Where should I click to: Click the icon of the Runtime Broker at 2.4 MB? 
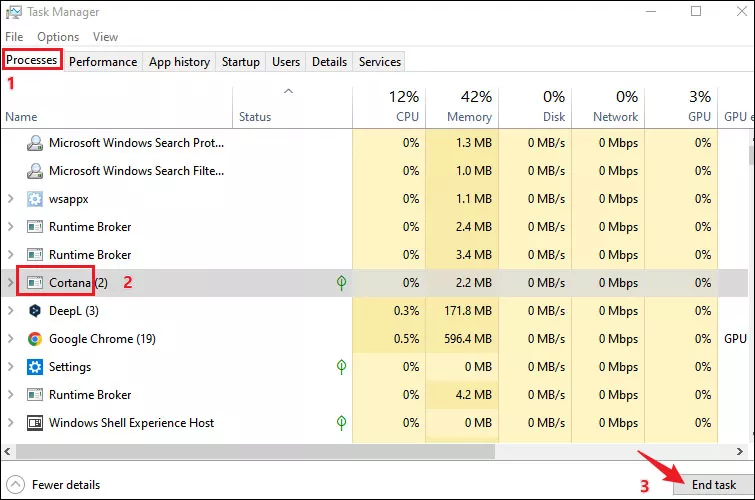35,227
